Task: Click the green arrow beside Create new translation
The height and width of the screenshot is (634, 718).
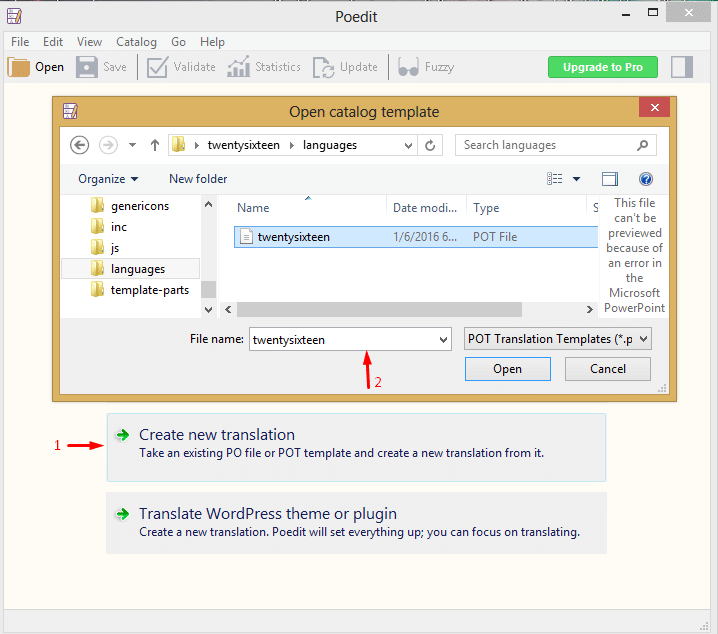Action: (122, 435)
